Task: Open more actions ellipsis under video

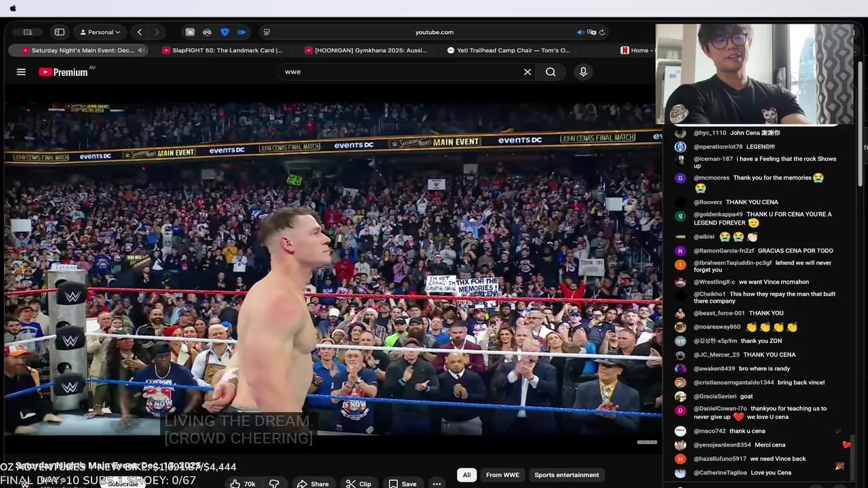Action: (x=437, y=484)
